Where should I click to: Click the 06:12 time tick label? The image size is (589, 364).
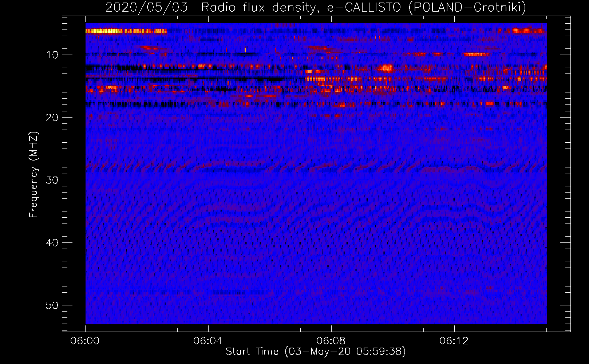[454, 341]
